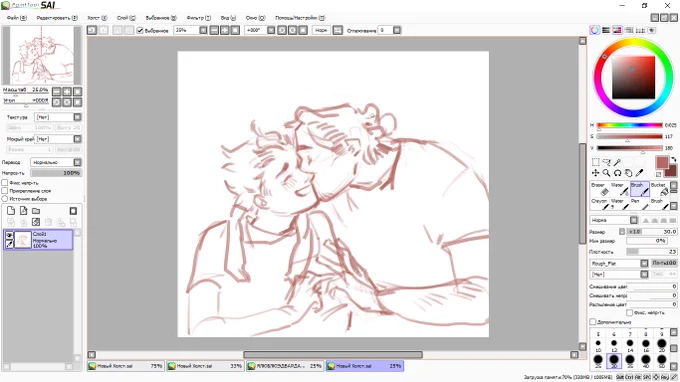This screenshot has width=680, height=382.
Task: Select the Слой1 layer row
Action: (x=38, y=240)
